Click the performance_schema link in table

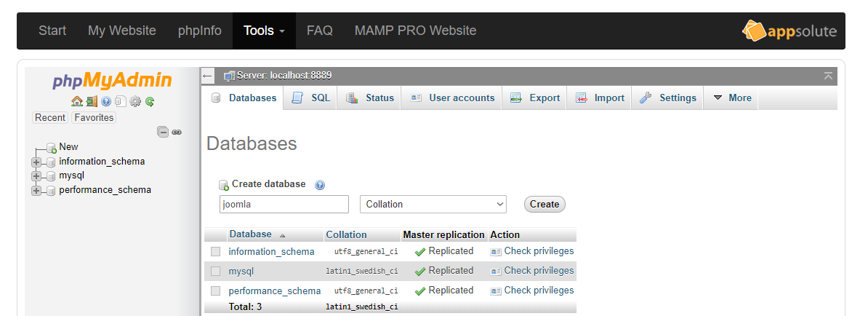(275, 291)
